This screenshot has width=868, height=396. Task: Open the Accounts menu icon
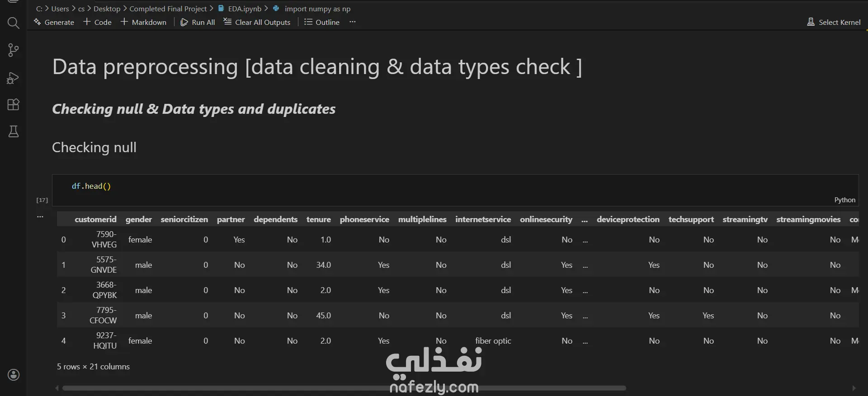(x=14, y=375)
